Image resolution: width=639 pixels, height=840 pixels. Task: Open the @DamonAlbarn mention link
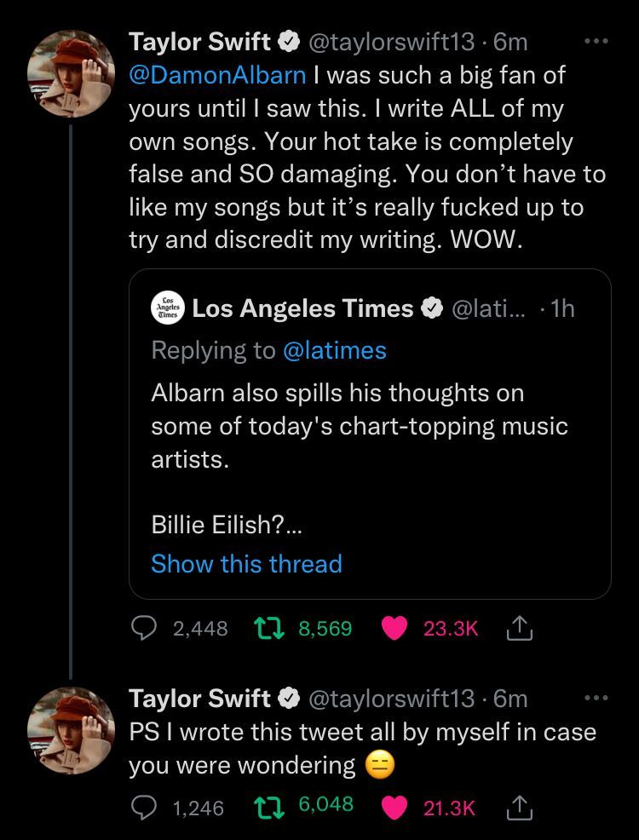(x=217, y=75)
